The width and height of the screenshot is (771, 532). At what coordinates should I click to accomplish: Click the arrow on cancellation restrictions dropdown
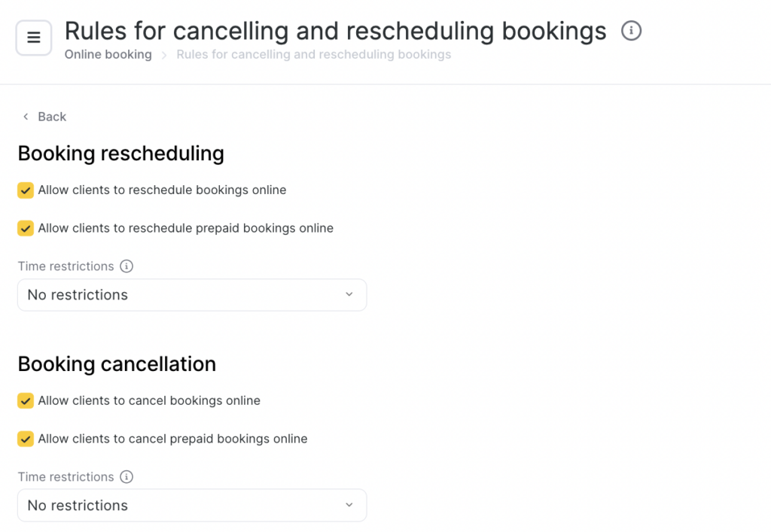pyautogui.click(x=349, y=505)
